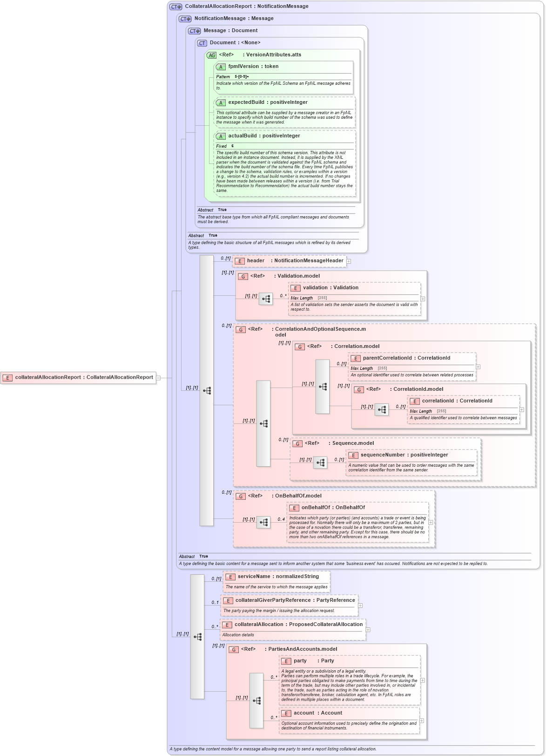Click the AG icon of VersionAttributes.atts
Screen dimensions: 546x756
click(x=212, y=55)
